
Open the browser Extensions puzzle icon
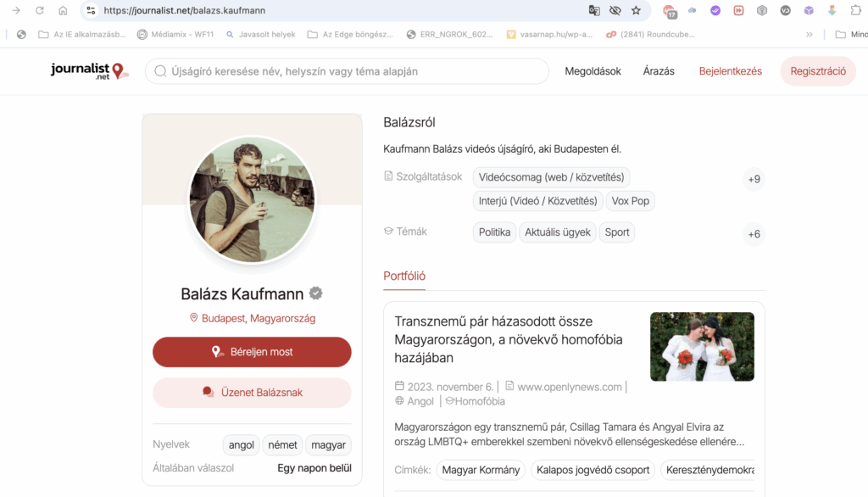(x=855, y=10)
